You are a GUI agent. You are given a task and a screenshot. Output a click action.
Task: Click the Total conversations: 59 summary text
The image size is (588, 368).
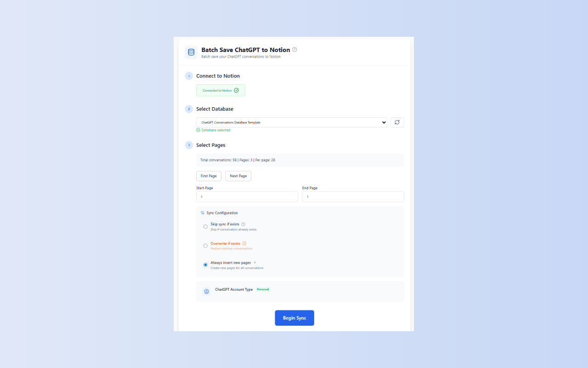coord(237,160)
